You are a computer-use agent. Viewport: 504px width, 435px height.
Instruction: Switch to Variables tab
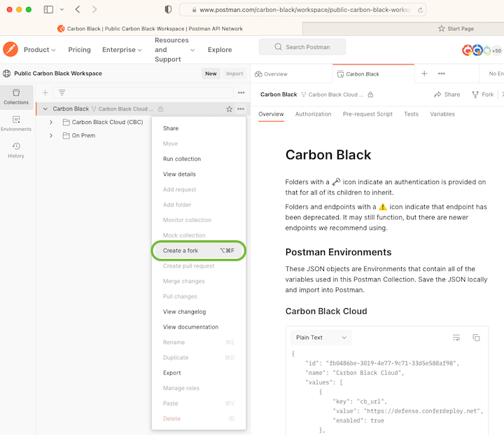(x=442, y=114)
